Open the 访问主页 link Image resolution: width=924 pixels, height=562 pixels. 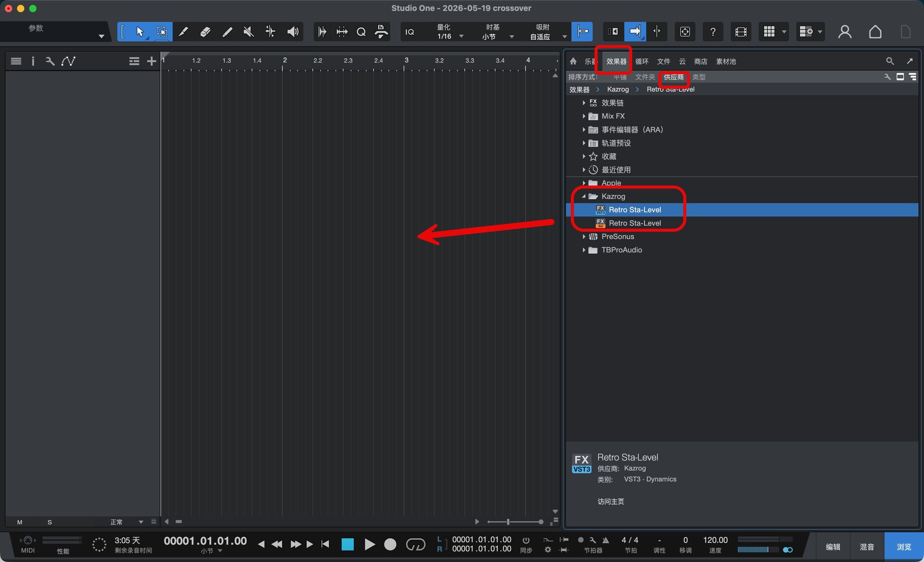[x=611, y=501]
